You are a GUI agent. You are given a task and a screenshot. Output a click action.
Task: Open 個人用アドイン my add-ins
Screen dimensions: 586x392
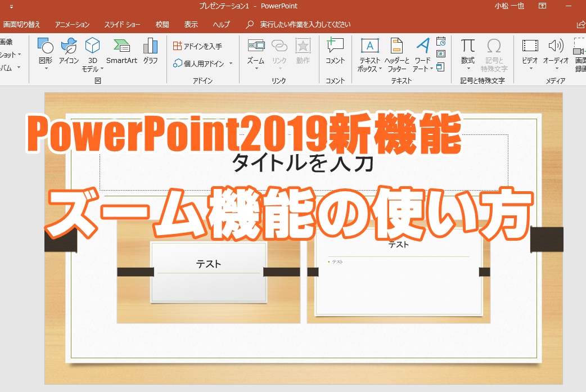199,64
